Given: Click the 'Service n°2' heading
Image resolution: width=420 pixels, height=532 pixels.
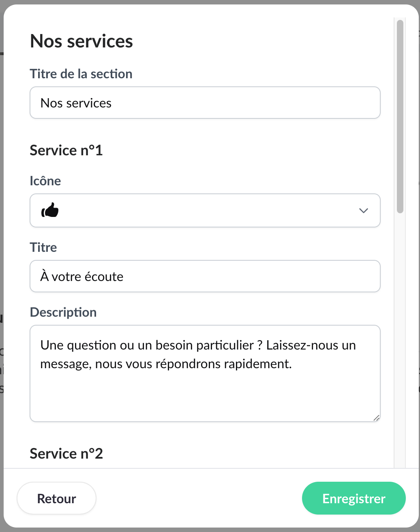Looking at the screenshot, I should (x=66, y=453).
